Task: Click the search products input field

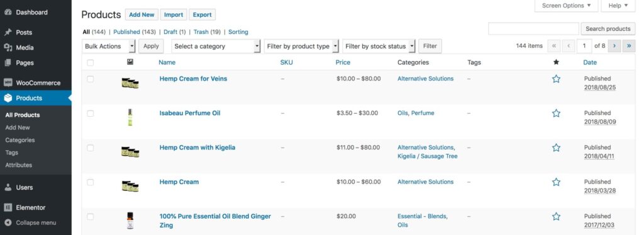Action: (x=533, y=29)
